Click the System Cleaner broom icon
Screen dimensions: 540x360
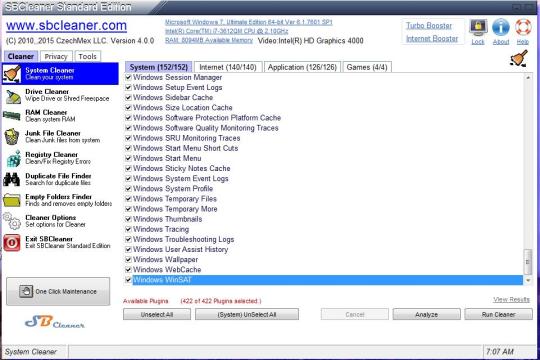12,74
